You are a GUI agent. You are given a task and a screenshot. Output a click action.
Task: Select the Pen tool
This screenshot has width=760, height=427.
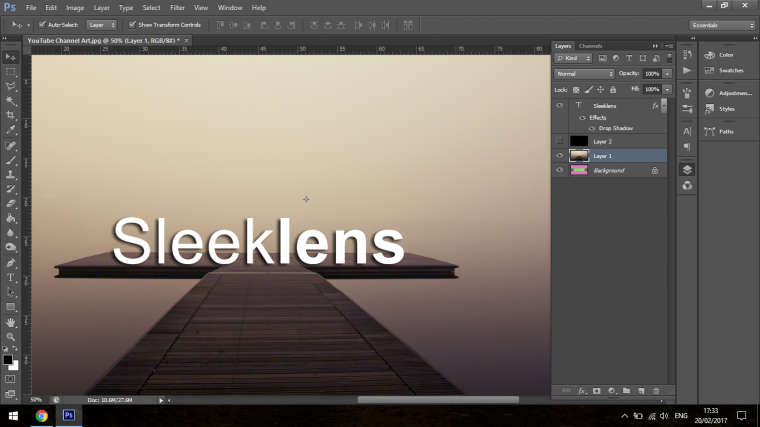[x=10, y=263]
